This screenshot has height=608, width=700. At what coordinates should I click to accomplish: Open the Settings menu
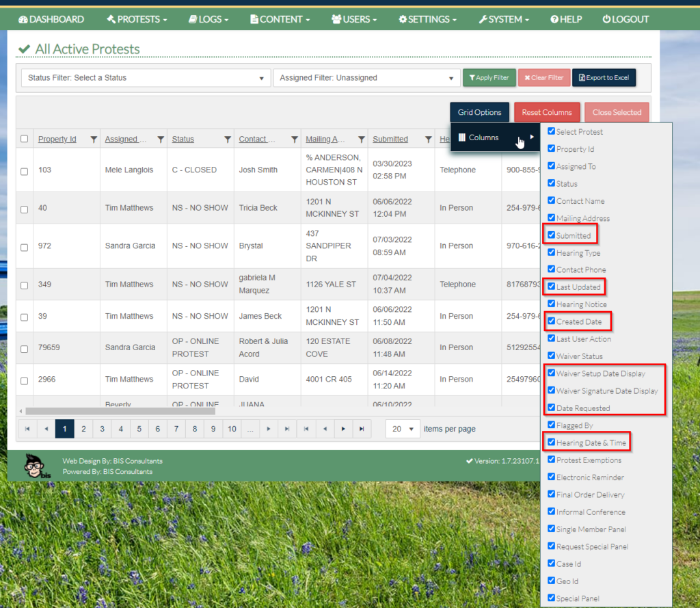click(428, 19)
